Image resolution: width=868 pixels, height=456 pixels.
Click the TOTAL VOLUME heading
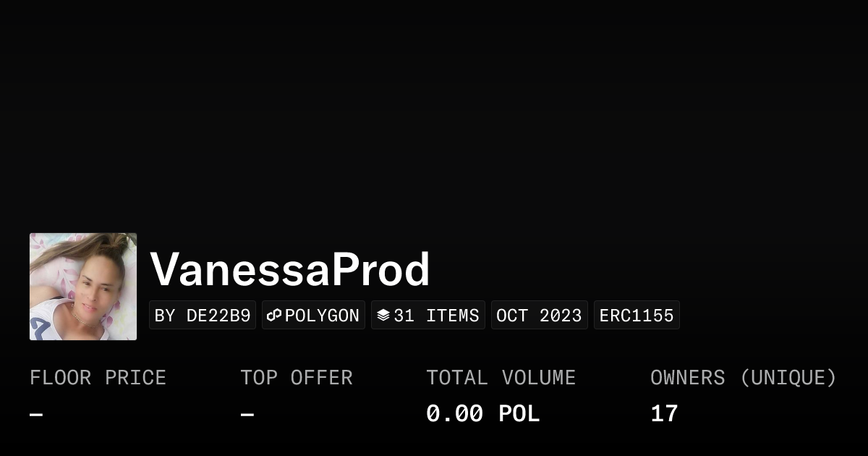pos(501,378)
